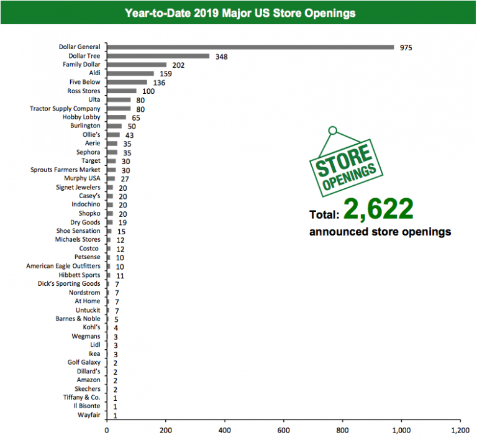Click the 'Sprouts Farmers Market' label
The height and width of the screenshot is (448, 477).
point(65,170)
